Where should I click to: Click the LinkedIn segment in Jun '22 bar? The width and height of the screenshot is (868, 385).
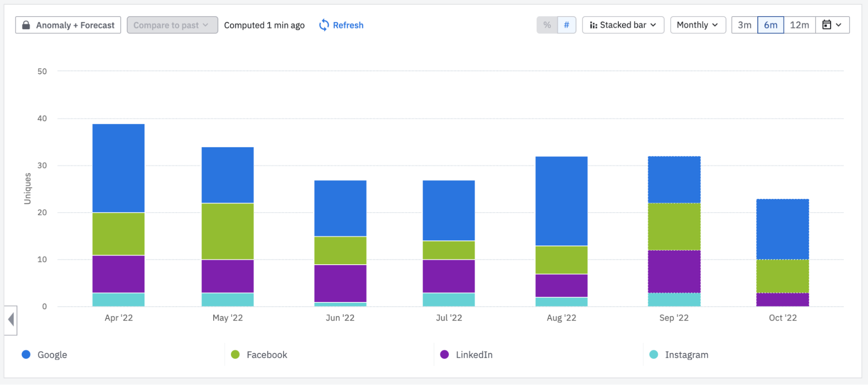340,283
